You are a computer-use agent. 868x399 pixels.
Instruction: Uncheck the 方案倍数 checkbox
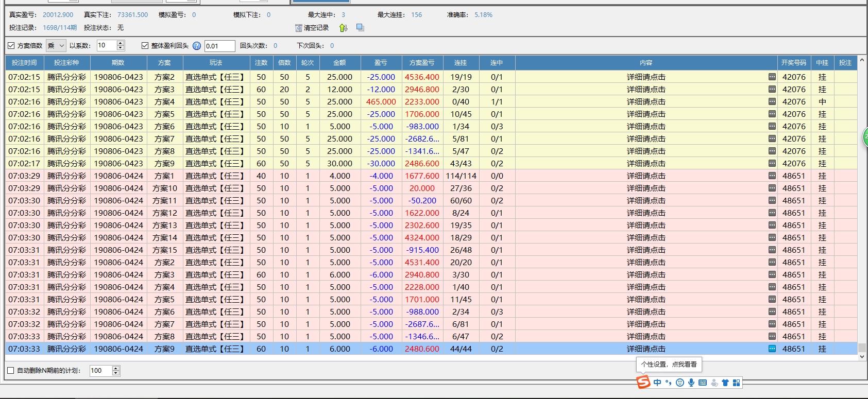pyautogui.click(x=11, y=46)
